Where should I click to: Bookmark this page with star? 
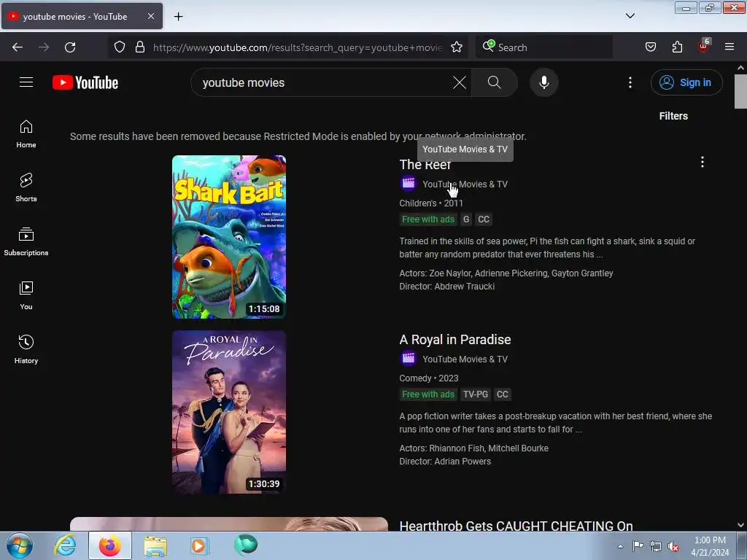[x=457, y=47]
